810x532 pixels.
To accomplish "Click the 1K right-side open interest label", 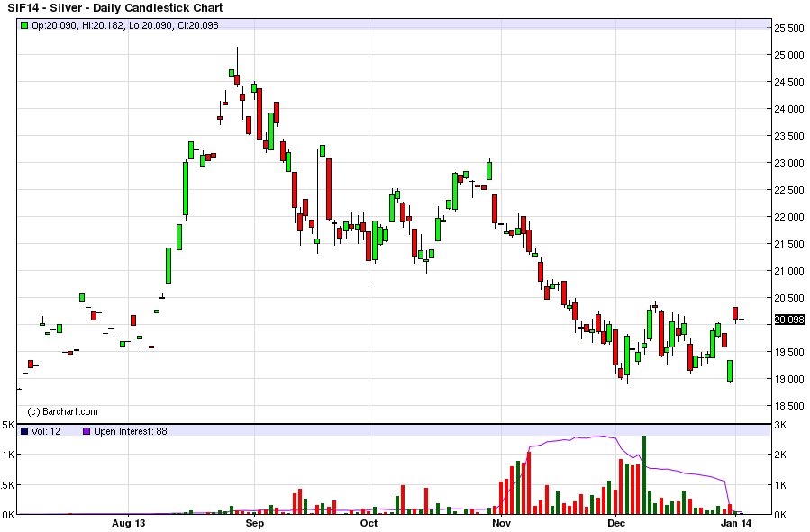I will [x=781, y=485].
